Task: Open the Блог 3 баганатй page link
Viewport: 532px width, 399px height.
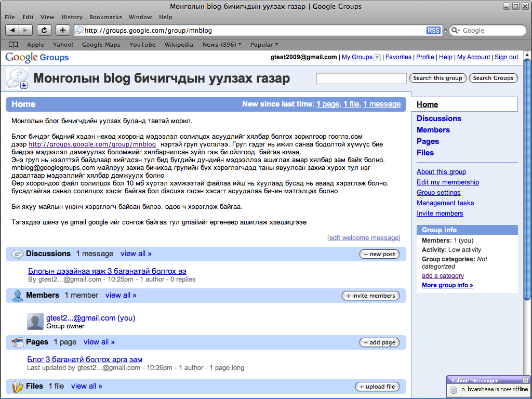Action: pos(85,360)
